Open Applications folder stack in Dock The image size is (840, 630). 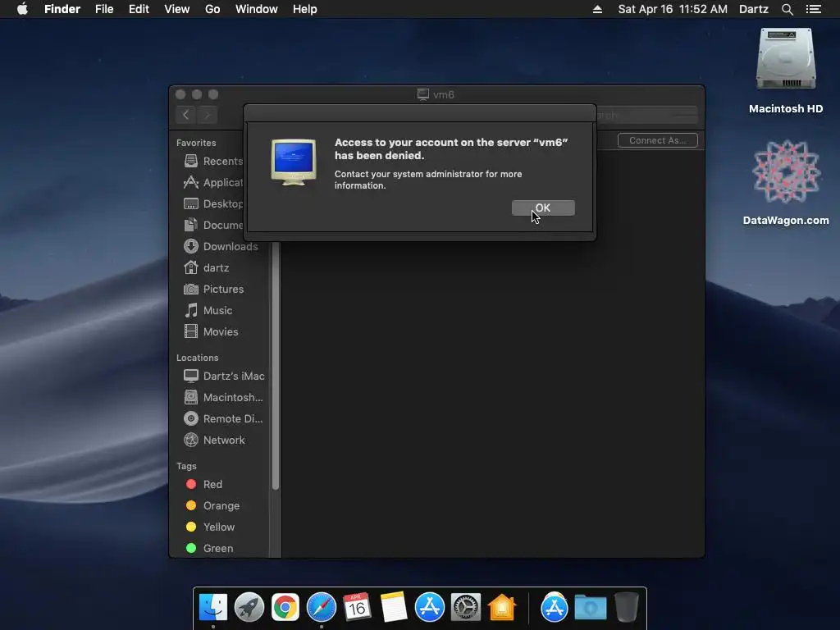tap(555, 608)
